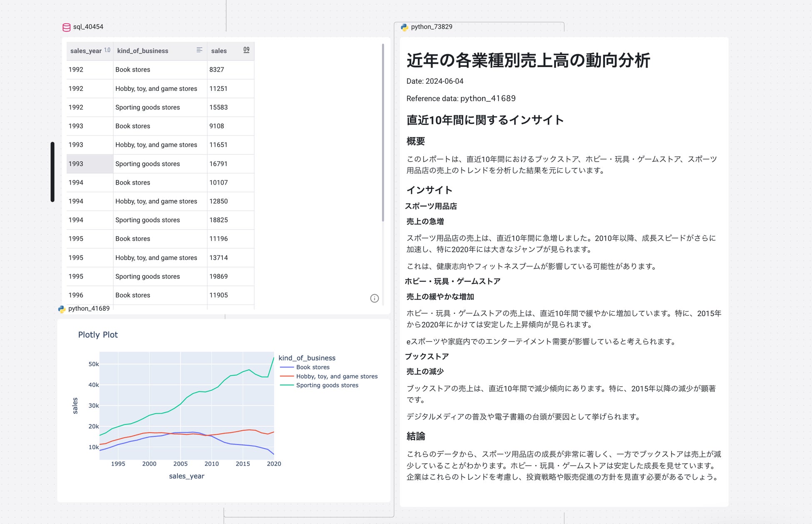Select the python_73829 block title
812x524 pixels.
431,27
